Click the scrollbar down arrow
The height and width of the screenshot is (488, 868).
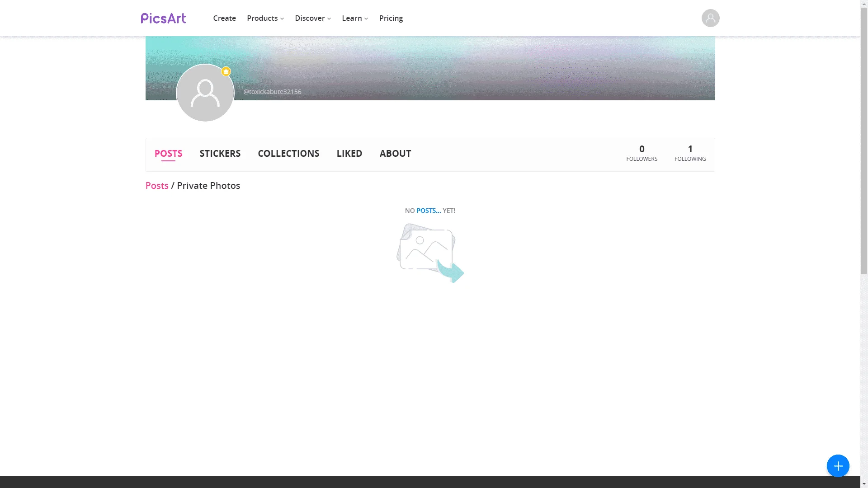click(864, 484)
